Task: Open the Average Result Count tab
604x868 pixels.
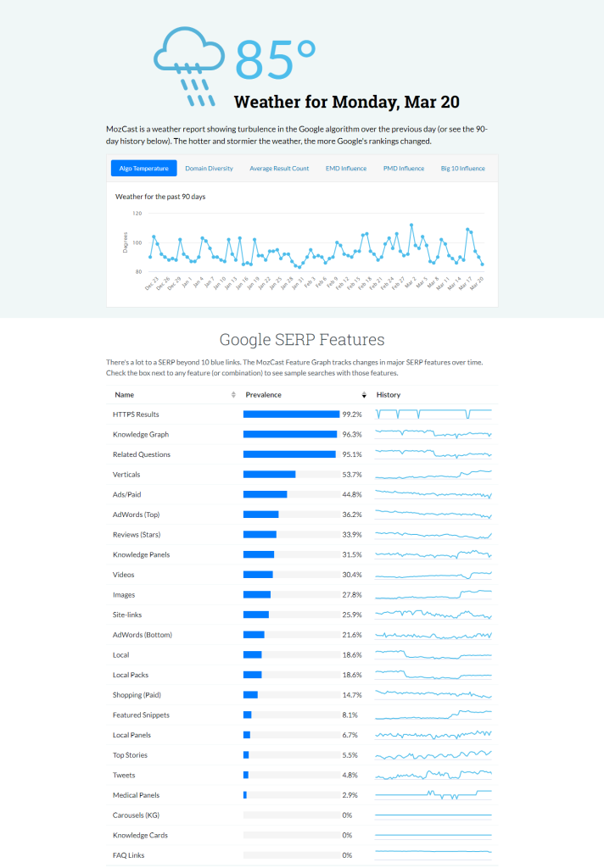Action: [279, 168]
